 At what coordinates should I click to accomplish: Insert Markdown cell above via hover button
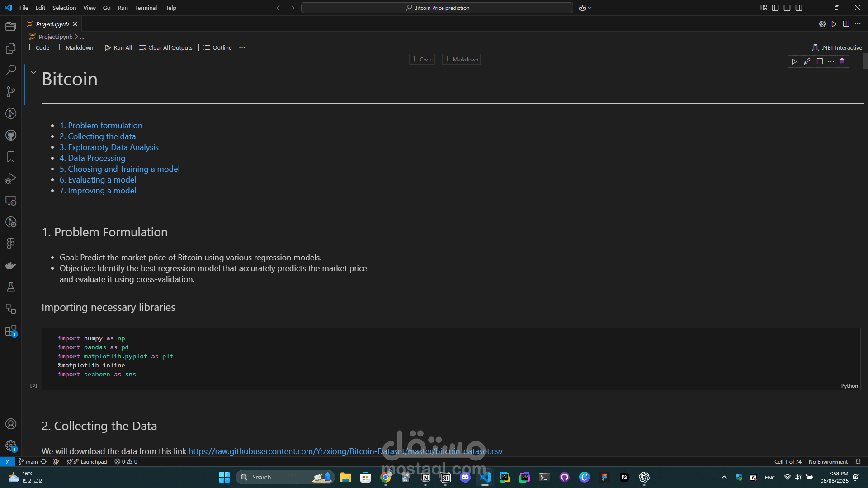point(461,59)
